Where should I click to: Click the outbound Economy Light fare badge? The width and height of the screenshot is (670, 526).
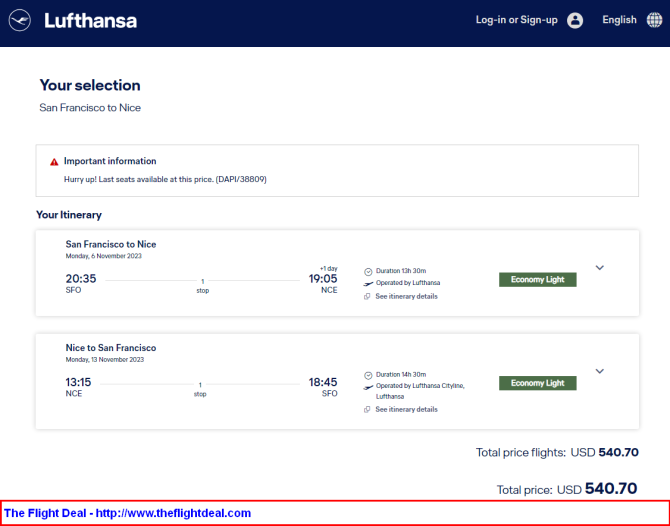tap(538, 279)
